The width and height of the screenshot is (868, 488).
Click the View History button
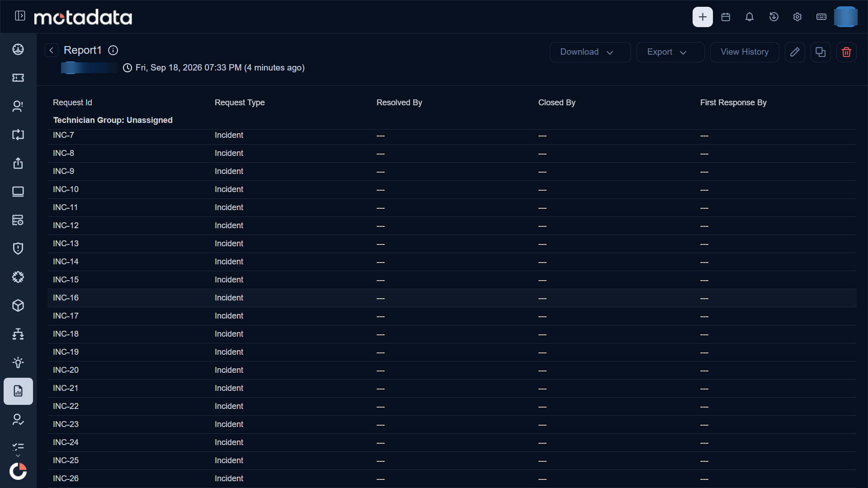(x=745, y=52)
